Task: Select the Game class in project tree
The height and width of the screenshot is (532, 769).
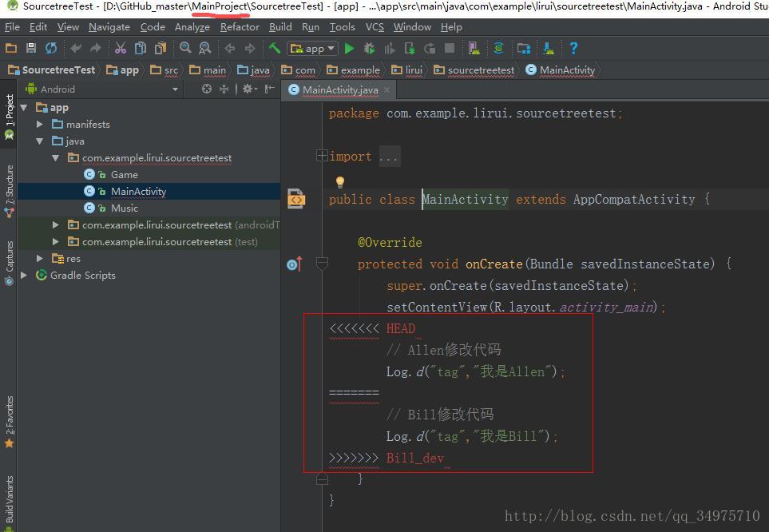Action: (x=124, y=175)
